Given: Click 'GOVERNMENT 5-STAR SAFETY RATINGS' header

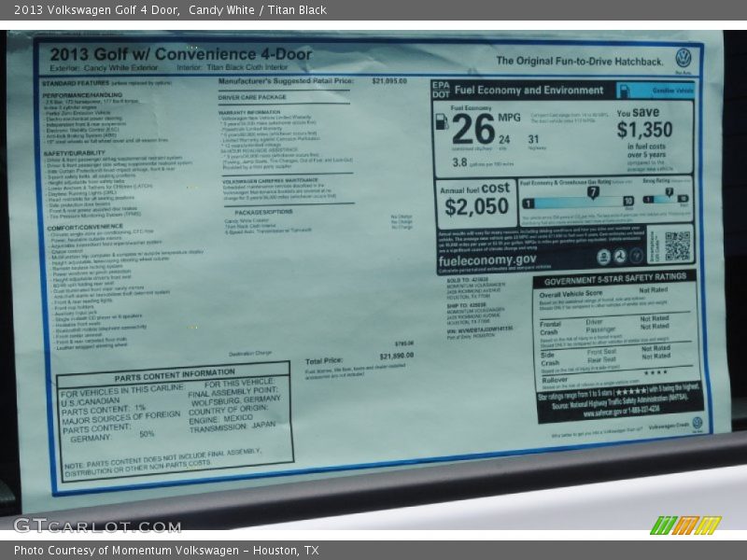Looking at the screenshot, I should (615, 279).
